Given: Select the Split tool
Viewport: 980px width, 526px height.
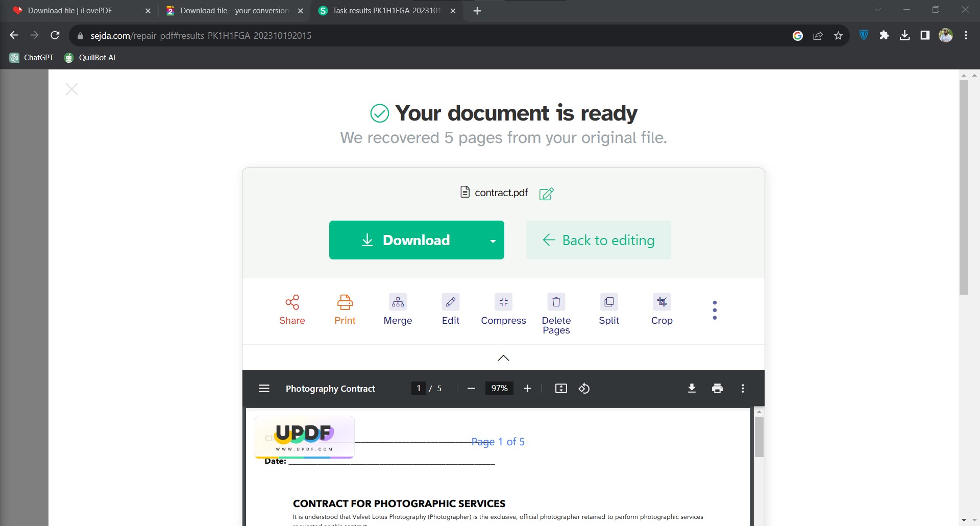Looking at the screenshot, I should [x=609, y=309].
